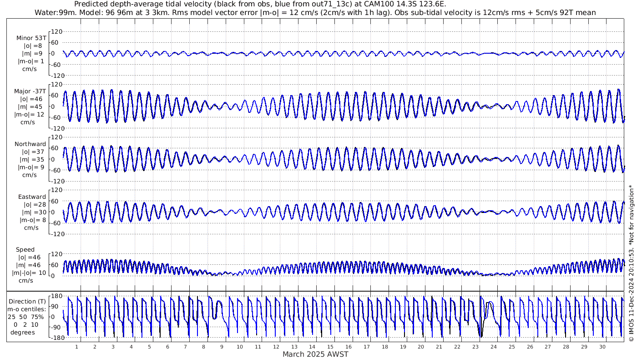Click the "Minor 53T" panel label

(x=31, y=38)
